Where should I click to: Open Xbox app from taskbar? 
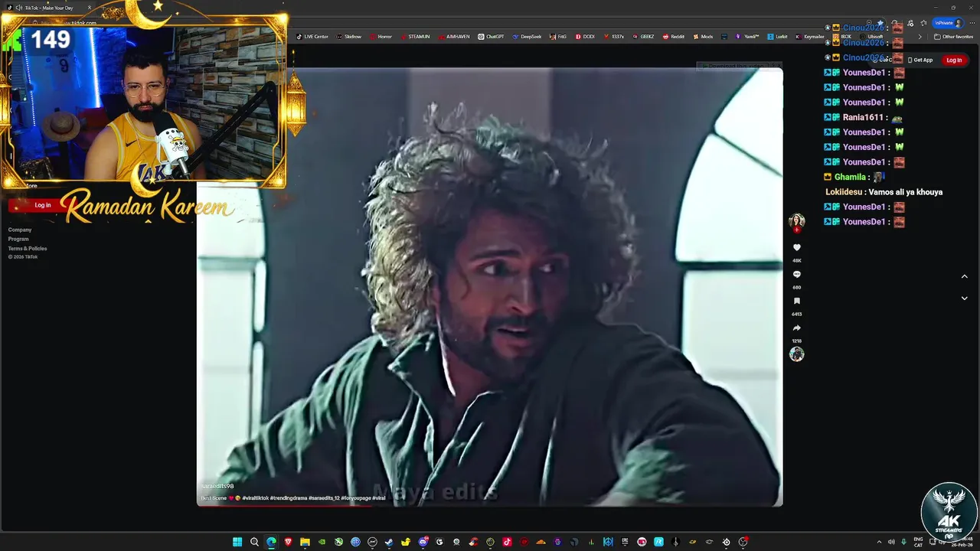tap(338, 542)
